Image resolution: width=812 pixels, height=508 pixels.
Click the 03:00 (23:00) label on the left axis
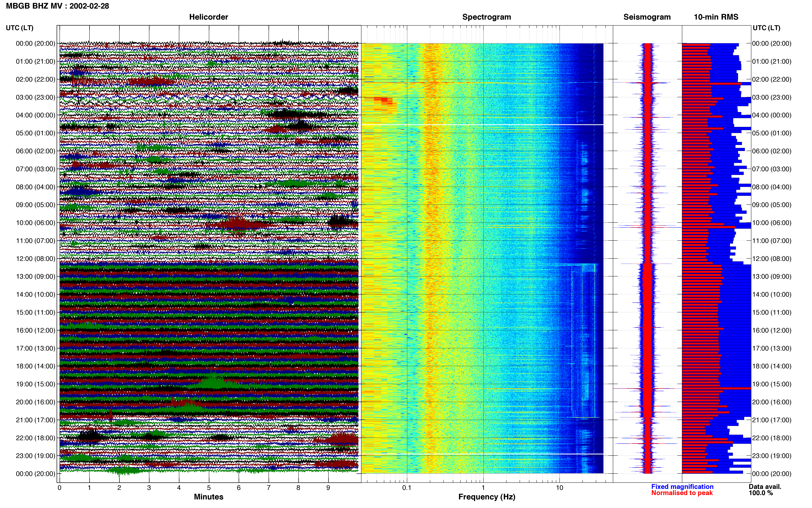click(35, 97)
